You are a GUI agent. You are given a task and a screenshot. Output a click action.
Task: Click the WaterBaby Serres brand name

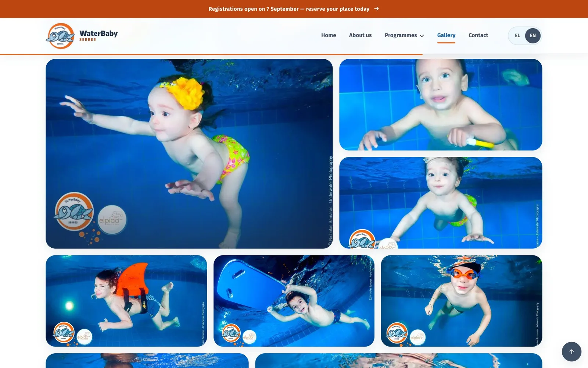click(x=98, y=36)
